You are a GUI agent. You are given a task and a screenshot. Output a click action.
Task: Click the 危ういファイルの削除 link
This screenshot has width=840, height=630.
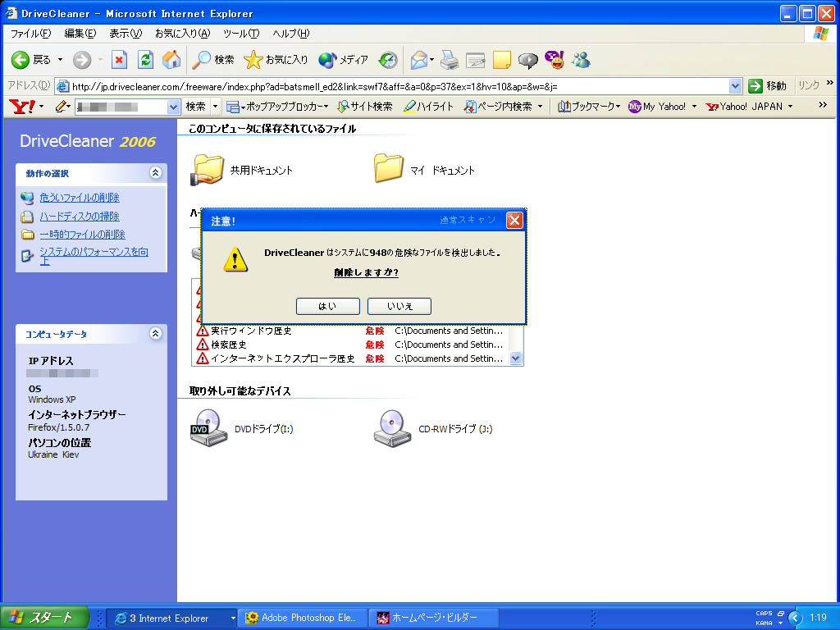click(x=80, y=198)
